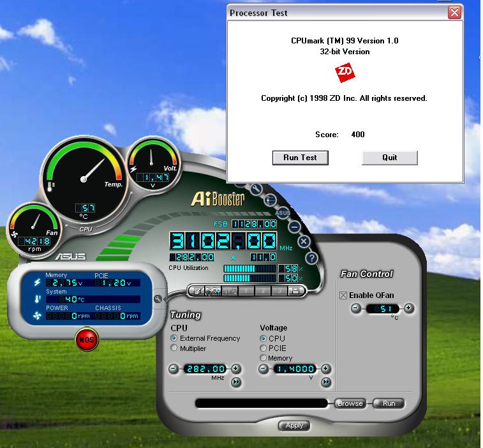Click the second CPU Utilization bar at 50%
483x448 pixels.
[x=249, y=278]
